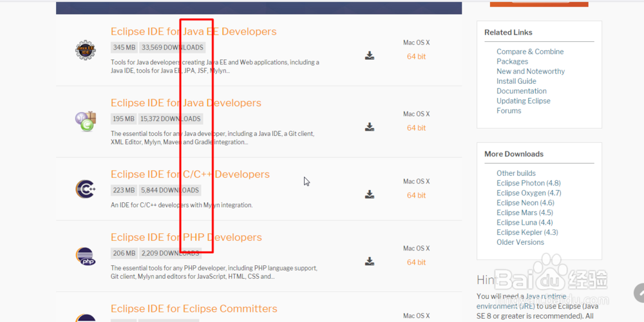Open Eclipse IDE for Java EE Developers
The height and width of the screenshot is (322, 644).
(x=193, y=32)
